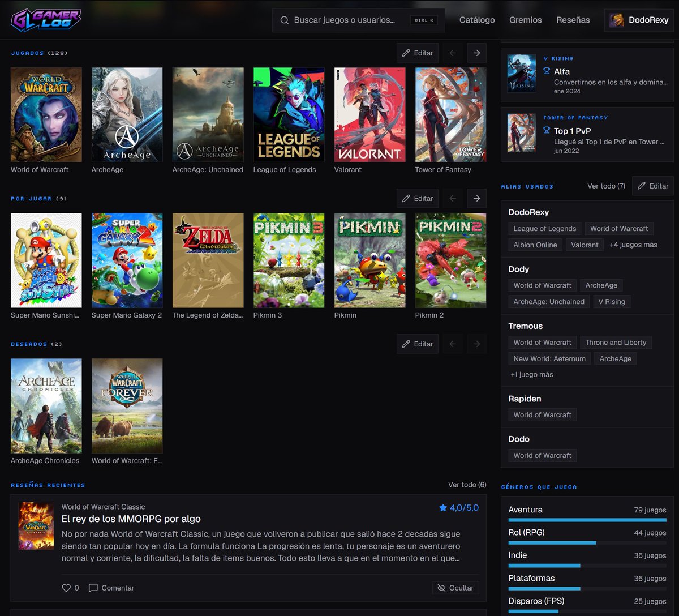Click the search magnifier icon

285,20
